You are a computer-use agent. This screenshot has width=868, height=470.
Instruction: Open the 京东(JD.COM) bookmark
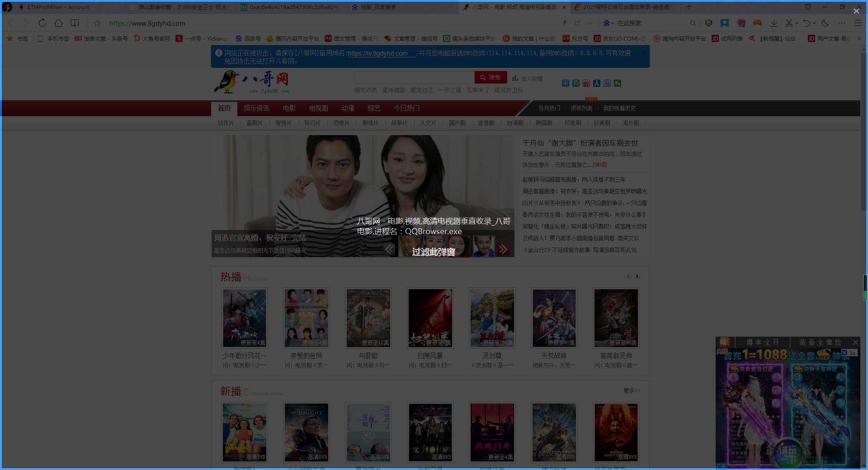[x=619, y=38]
